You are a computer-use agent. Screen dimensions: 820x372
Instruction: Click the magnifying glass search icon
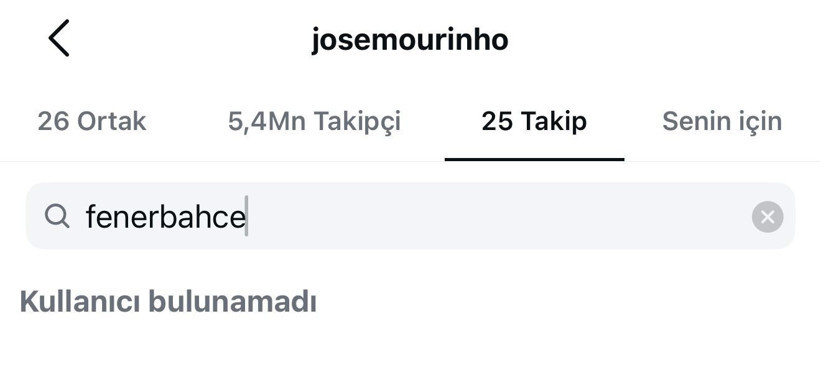point(57,216)
